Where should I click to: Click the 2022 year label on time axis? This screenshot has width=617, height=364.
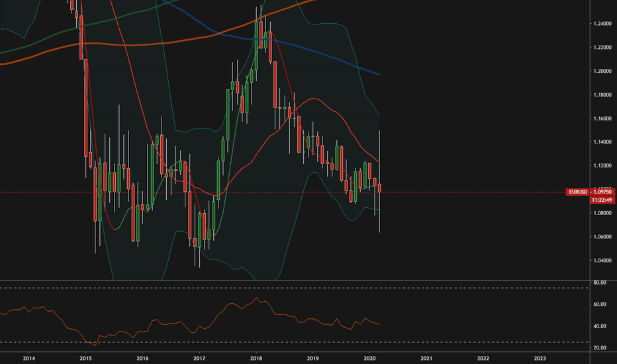[483, 358]
